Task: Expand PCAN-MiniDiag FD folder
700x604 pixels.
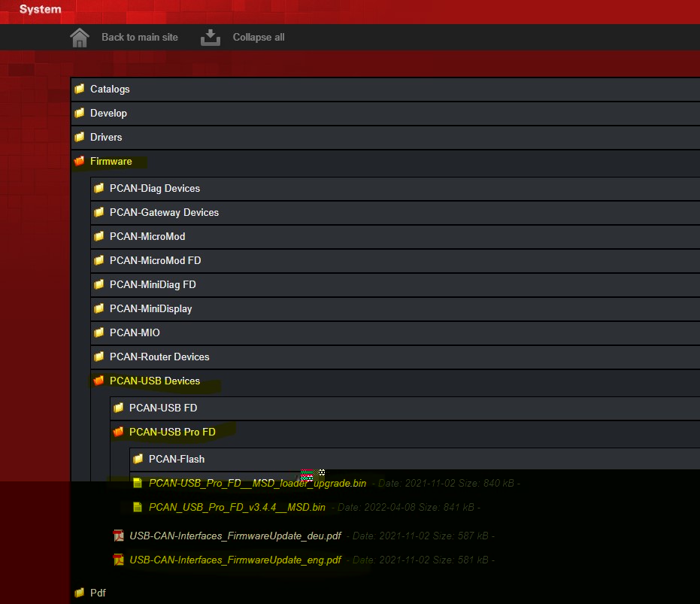Action: 153,284
